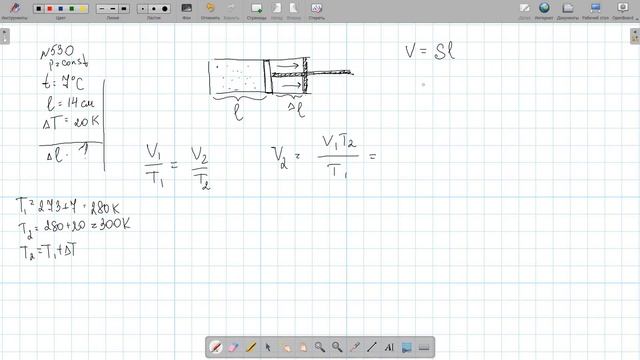The image size is (640, 360).
Task: Expand the right library panel tab
Action: point(635,36)
